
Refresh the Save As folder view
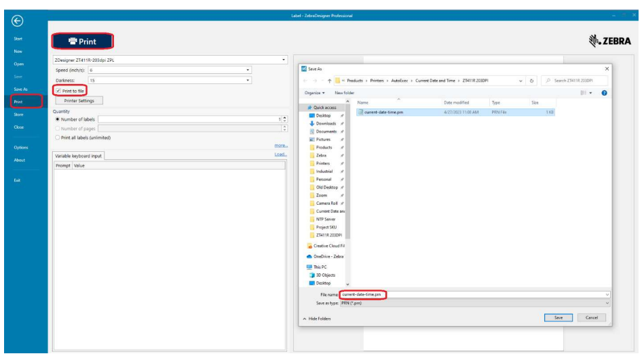[531, 81]
